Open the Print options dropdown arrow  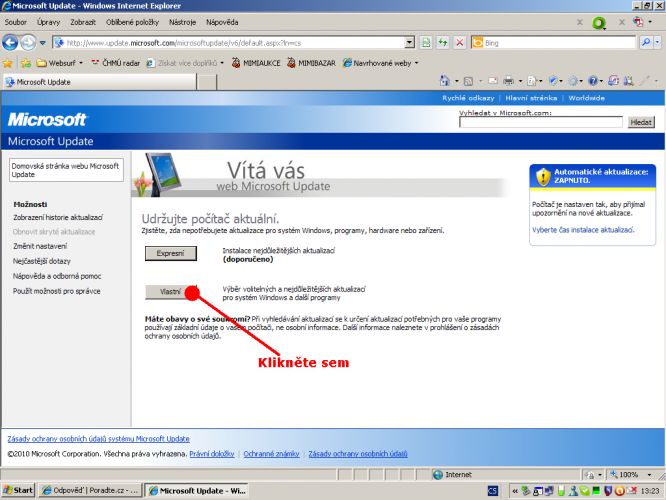[520, 81]
